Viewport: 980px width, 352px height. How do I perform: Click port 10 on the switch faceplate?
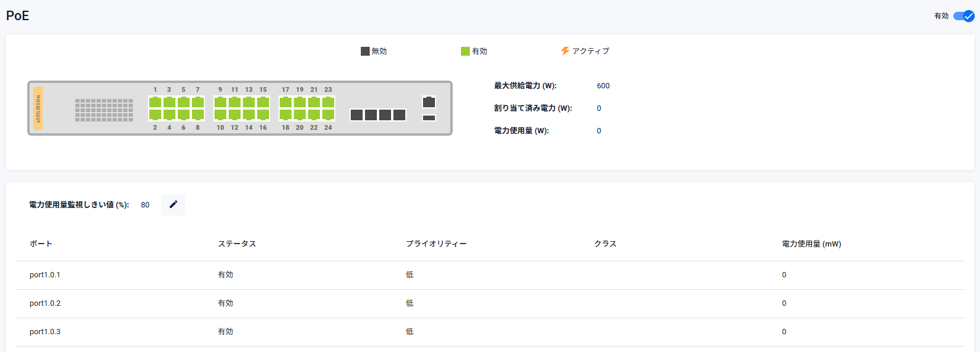[x=220, y=114]
